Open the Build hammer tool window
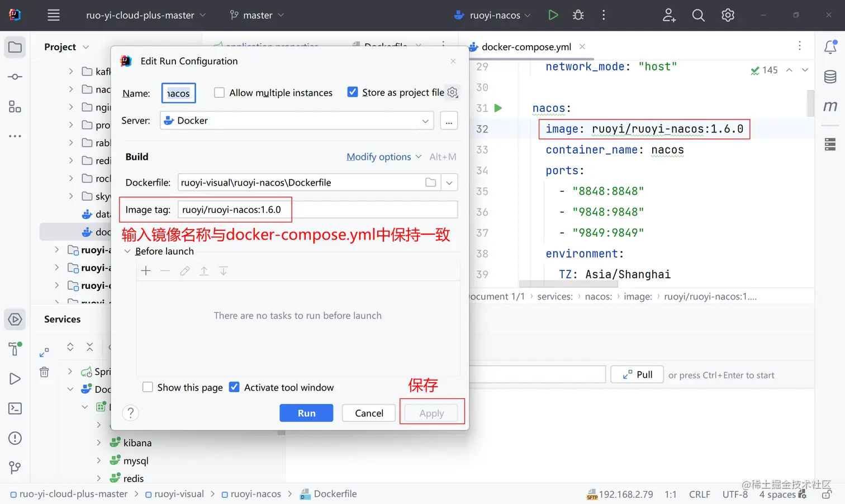This screenshot has width=845, height=504. [x=15, y=349]
